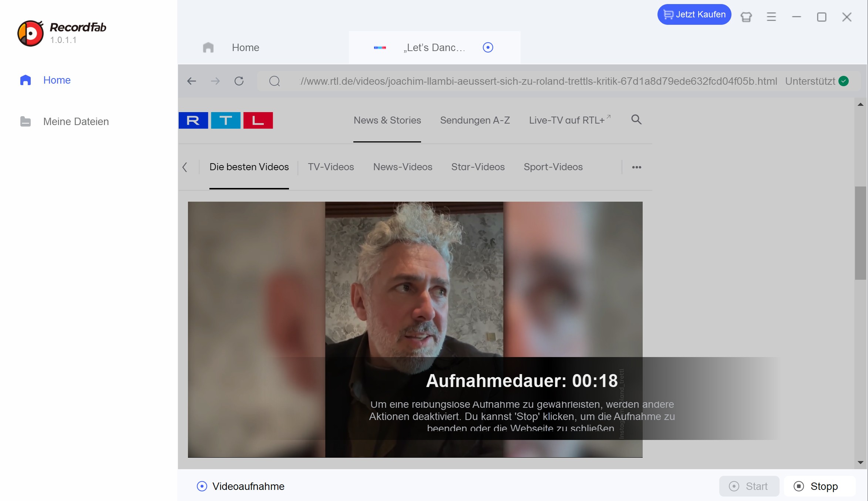Go back with the browser back arrow
The width and height of the screenshot is (868, 501).
click(192, 81)
